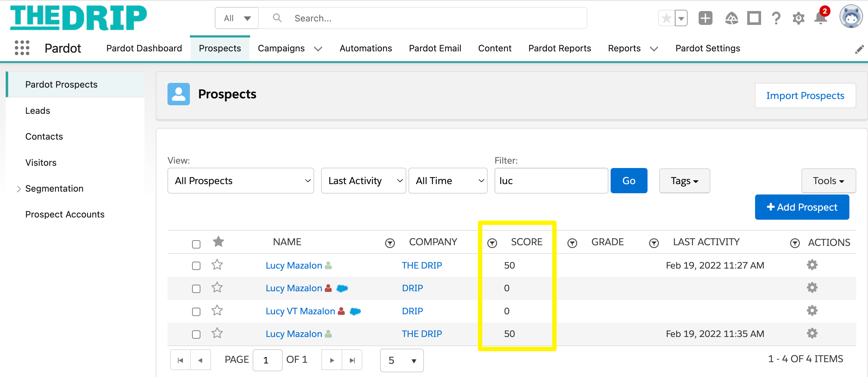The height and width of the screenshot is (377, 868).
Task: Open Grade column filter icon
Action: point(654,243)
